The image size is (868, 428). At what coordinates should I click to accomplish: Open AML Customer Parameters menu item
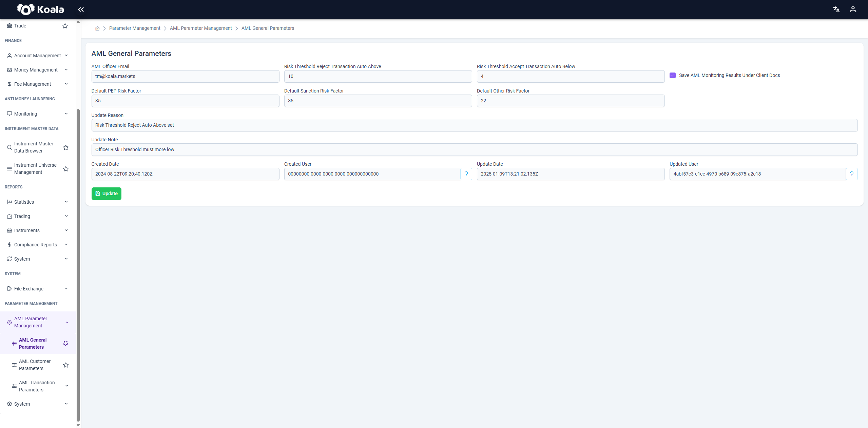click(x=35, y=365)
